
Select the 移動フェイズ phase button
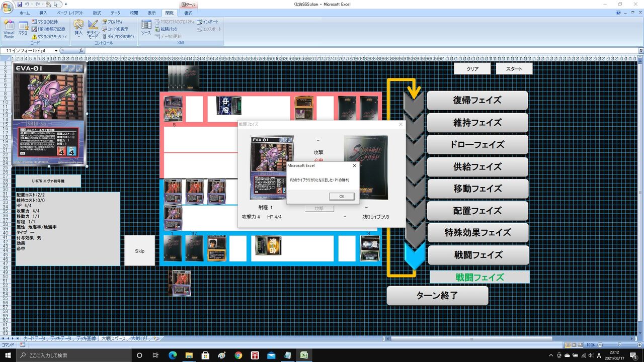click(477, 189)
